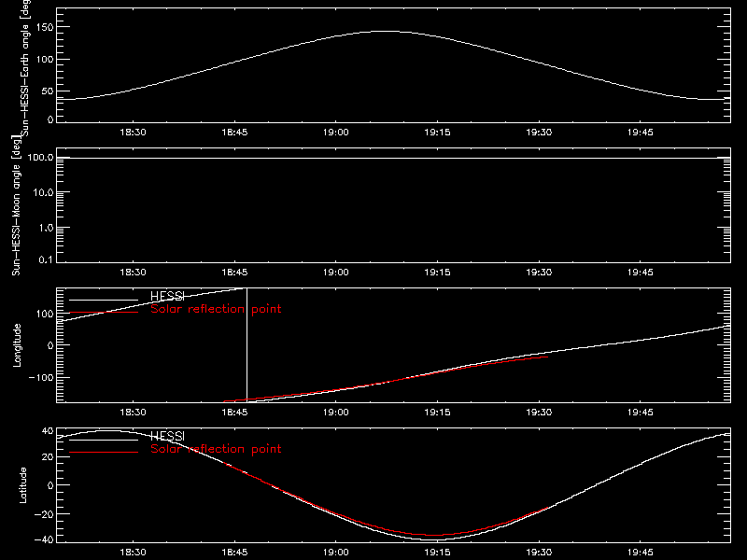The width and height of the screenshot is (747, 560).
Task: Click the 50 tick label in Earth angle plot
Action: pos(48,91)
